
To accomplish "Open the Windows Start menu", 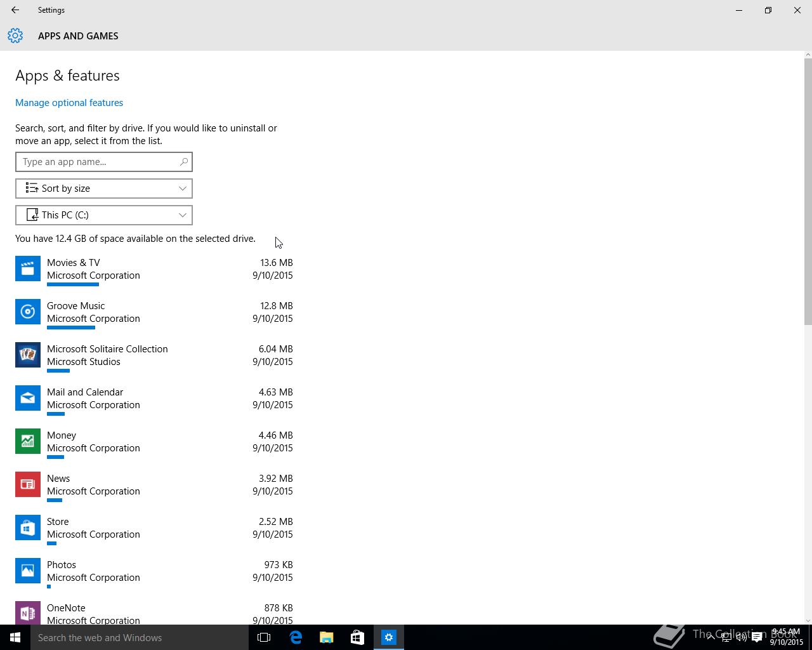I will 15,637.
